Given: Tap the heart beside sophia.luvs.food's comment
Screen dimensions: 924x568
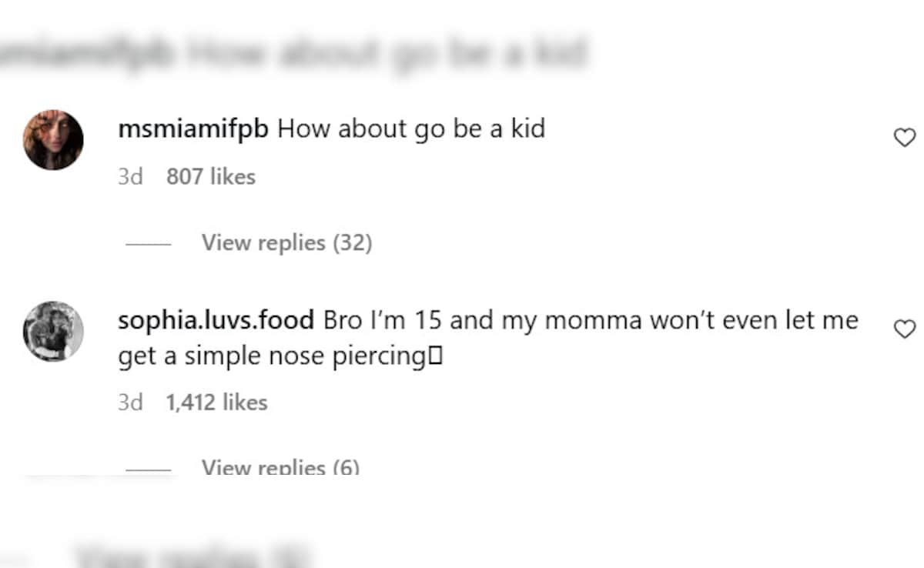Looking at the screenshot, I should click(904, 329).
